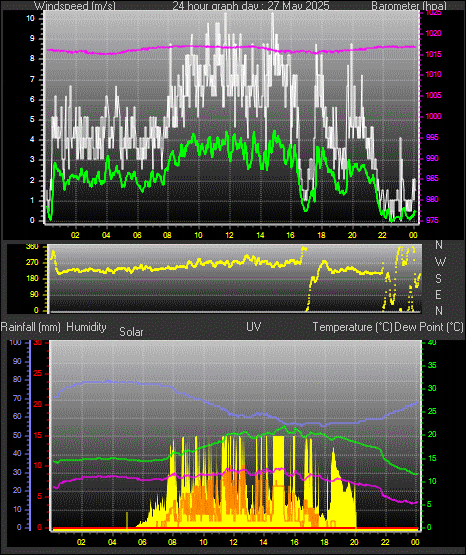
Task: Click 1015 on the magenta barometer axis
Action: (433, 54)
